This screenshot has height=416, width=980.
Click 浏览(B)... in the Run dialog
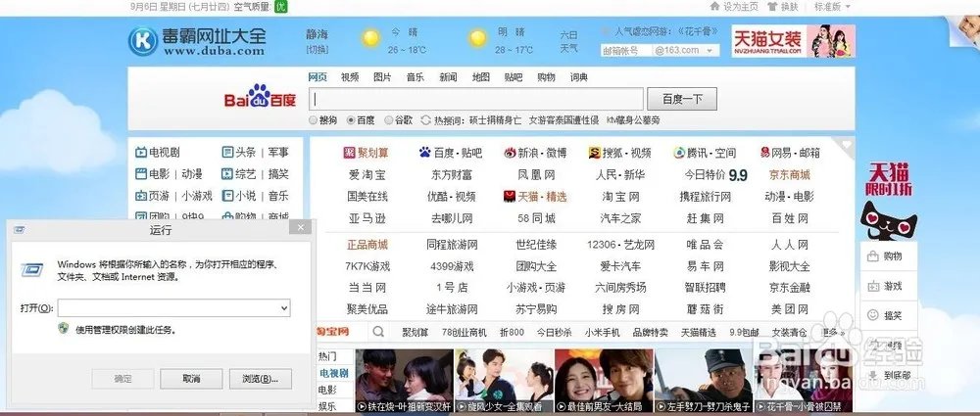tap(260, 379)
